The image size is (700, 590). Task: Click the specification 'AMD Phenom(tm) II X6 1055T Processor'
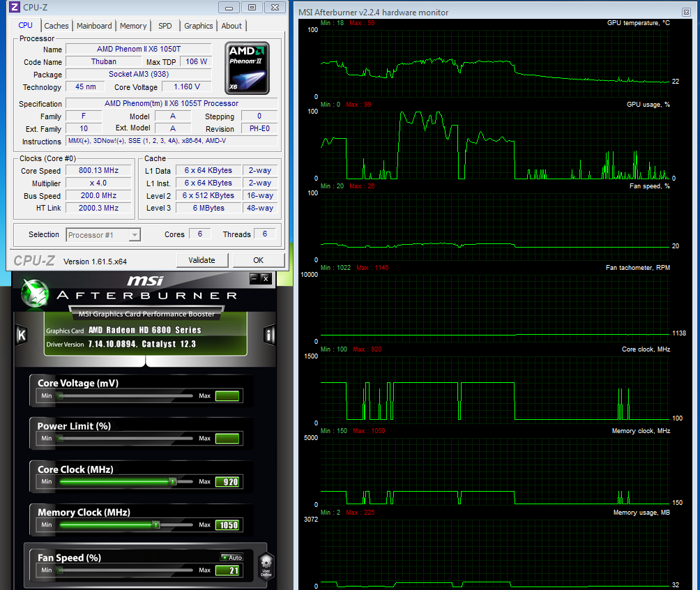pyautogui.click(x=172, y=103)
